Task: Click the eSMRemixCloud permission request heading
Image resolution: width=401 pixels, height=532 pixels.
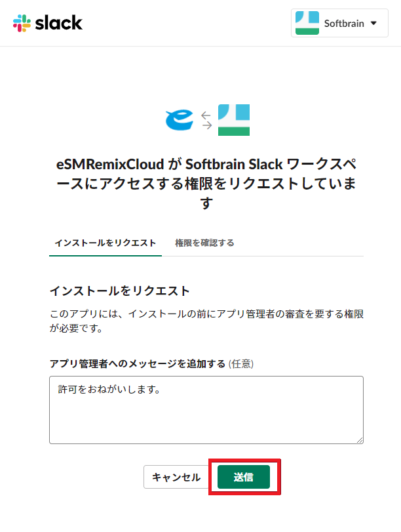Action: (206, 184)
